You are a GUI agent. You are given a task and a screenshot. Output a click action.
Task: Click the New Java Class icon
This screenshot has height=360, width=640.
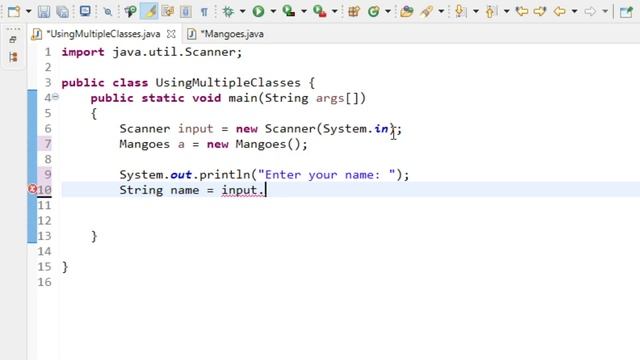(373, 11)
